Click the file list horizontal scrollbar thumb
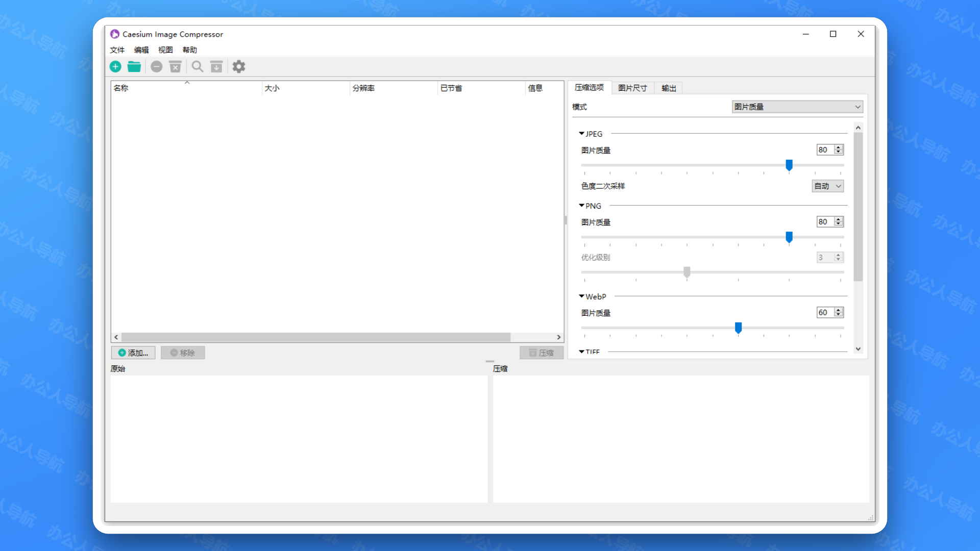This screenshot has width=980, height=551. point(316,337)
